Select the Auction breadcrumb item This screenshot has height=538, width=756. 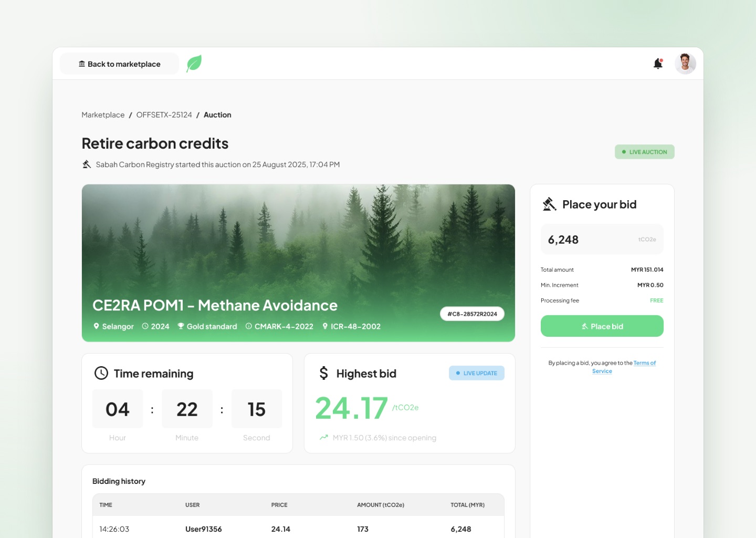(217, 115)
